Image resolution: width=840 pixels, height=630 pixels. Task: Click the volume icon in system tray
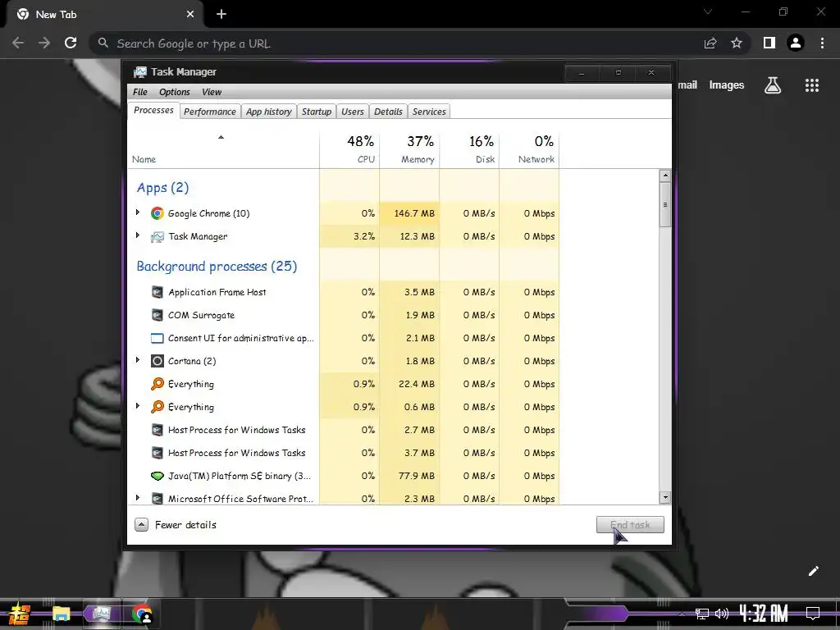point(722,614)
